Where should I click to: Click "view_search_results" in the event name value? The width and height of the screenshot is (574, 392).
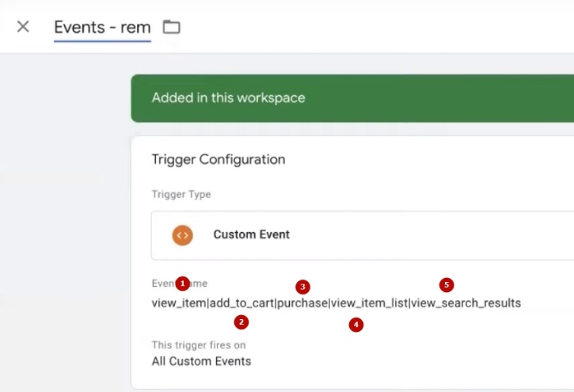tap(466, 303)
